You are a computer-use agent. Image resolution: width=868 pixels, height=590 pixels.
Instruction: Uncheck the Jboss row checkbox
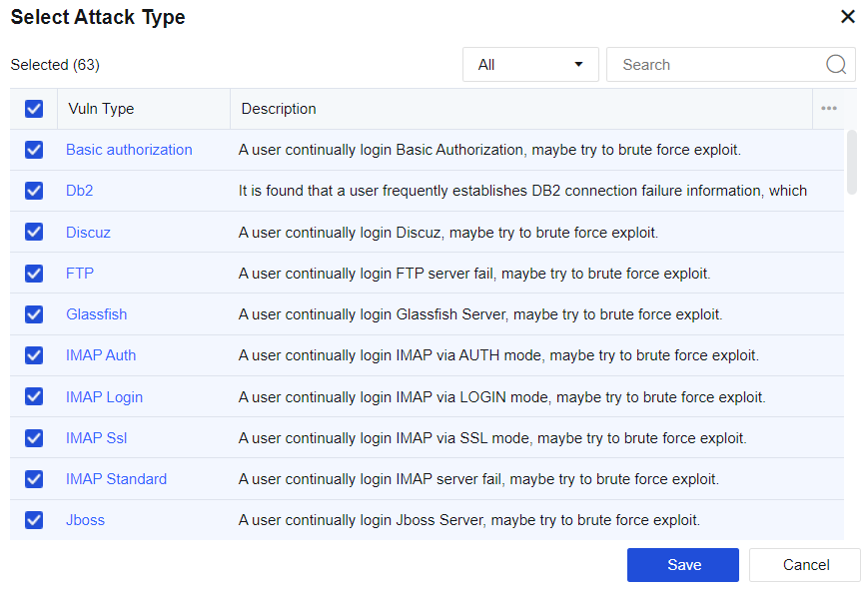(34, 520)
